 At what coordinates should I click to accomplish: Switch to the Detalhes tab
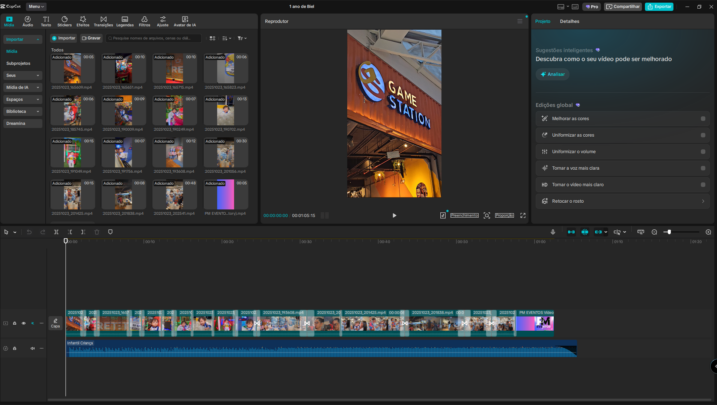tap(569, 21)
